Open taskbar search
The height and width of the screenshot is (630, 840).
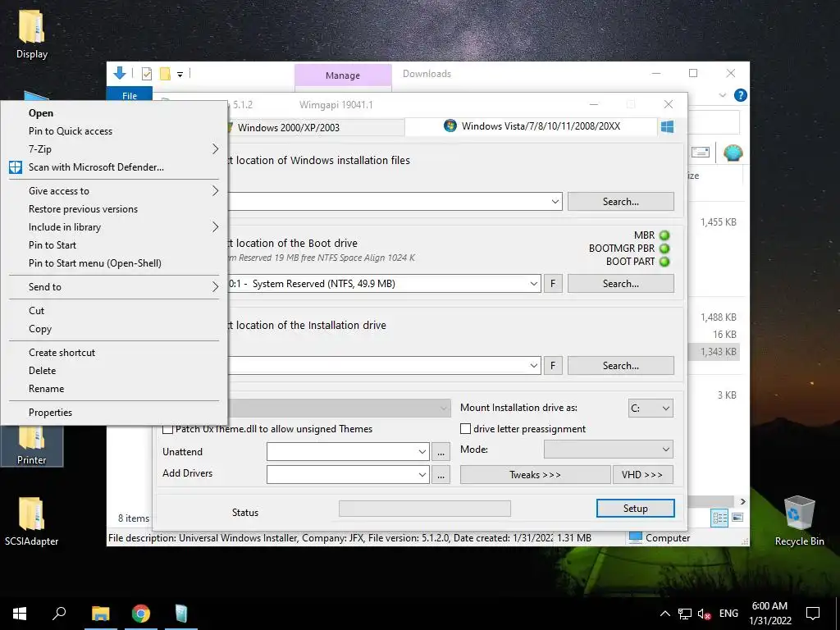tap(59, 614)
